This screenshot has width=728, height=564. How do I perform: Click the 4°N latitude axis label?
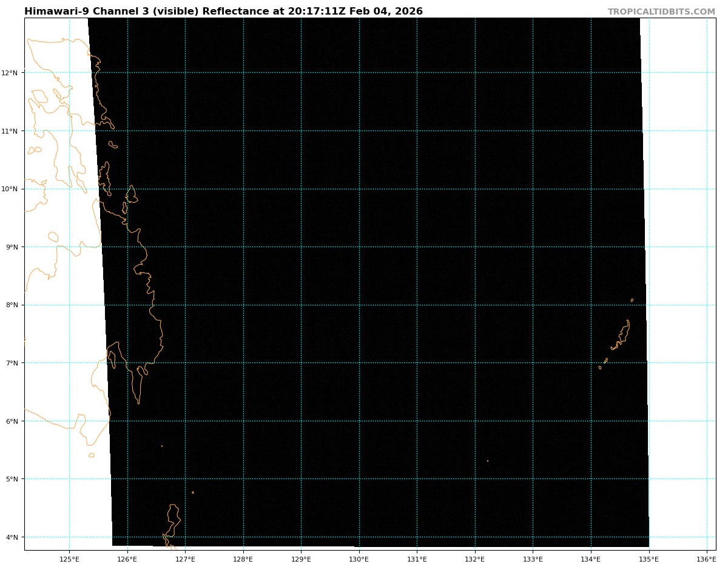click(x=13, y=537)
